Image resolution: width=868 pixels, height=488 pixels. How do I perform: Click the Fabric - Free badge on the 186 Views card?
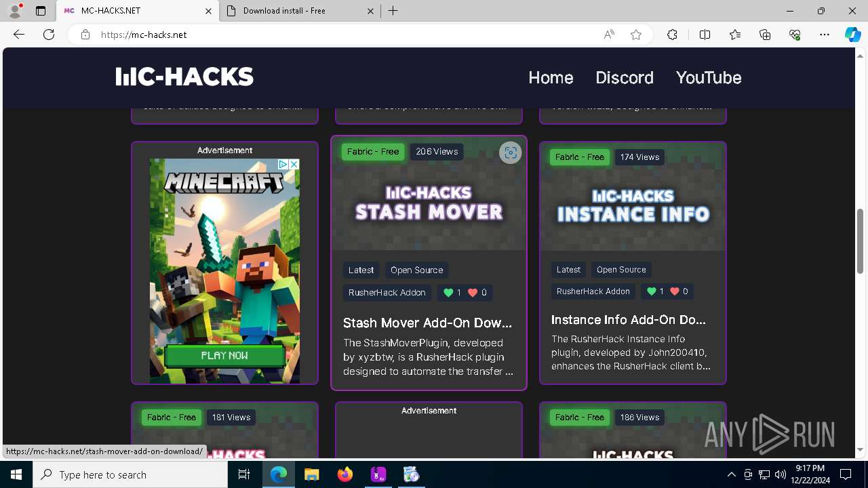[x=580, y=418]
